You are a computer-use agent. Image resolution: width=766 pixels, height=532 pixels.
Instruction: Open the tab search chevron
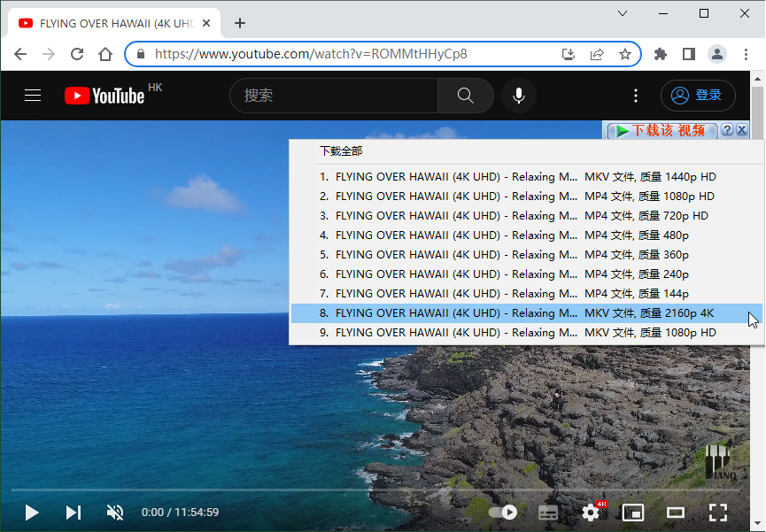(623, 13)
